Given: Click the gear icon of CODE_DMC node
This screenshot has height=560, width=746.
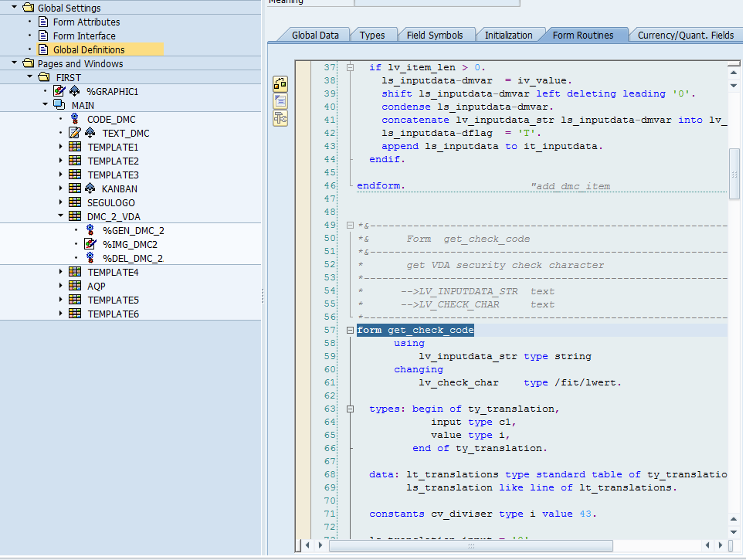Looking at the screenshot, I should 75,119.
